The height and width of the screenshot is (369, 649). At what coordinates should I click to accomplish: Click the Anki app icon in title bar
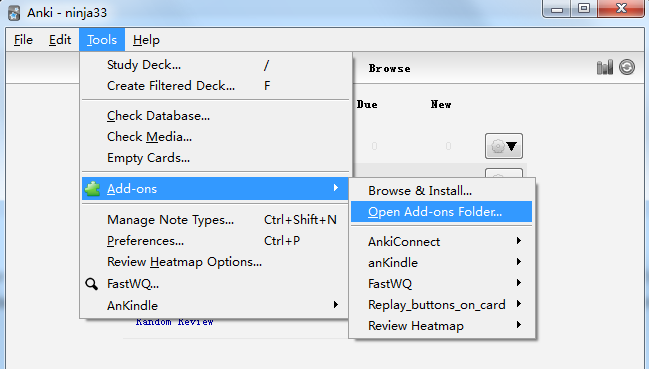pyautogui.click(x=14, y=13)
